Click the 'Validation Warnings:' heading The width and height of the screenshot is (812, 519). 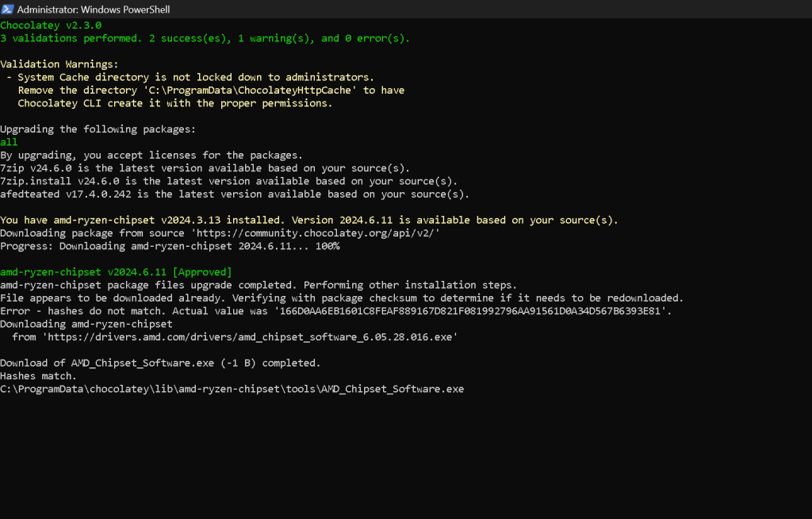[59, 64]
